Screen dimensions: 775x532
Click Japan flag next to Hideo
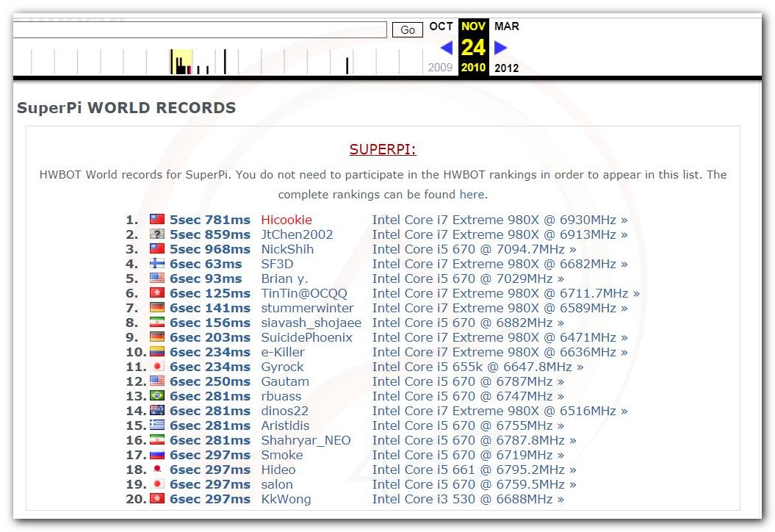(x=157, y=470)
